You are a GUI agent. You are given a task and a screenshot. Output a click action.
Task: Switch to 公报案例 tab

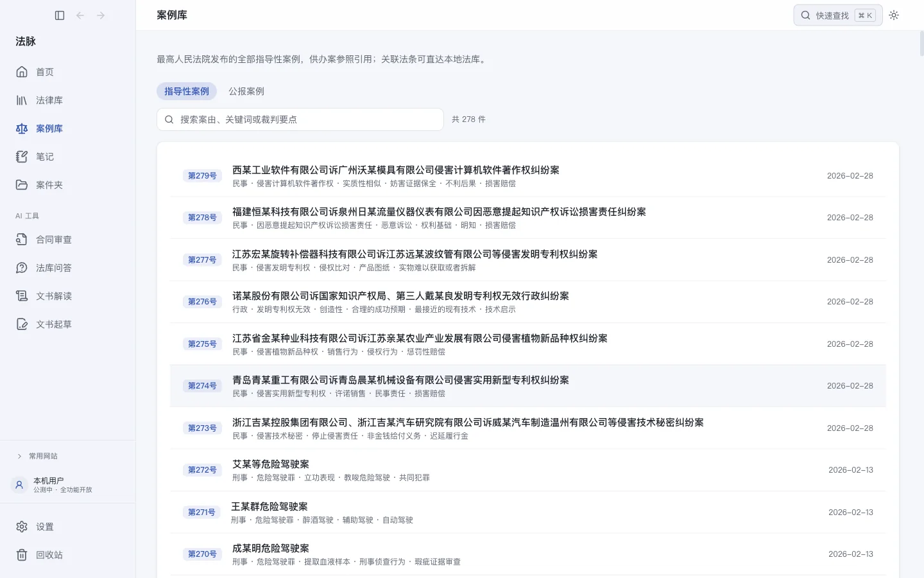click(x=246, y=91)
